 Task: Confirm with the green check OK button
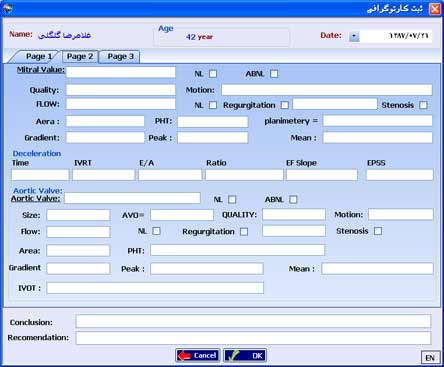(x=245, y=356)
